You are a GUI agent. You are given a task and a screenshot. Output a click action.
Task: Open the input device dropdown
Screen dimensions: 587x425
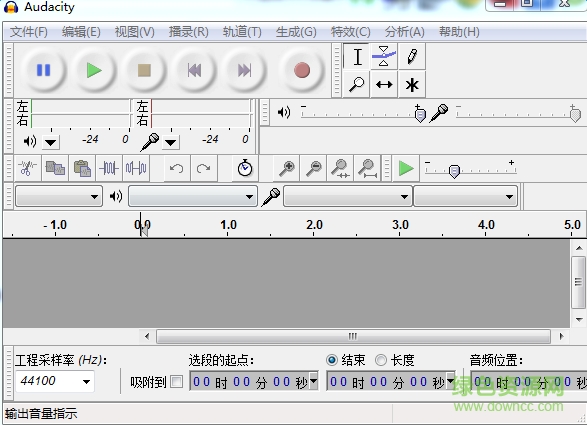[348, 196]
